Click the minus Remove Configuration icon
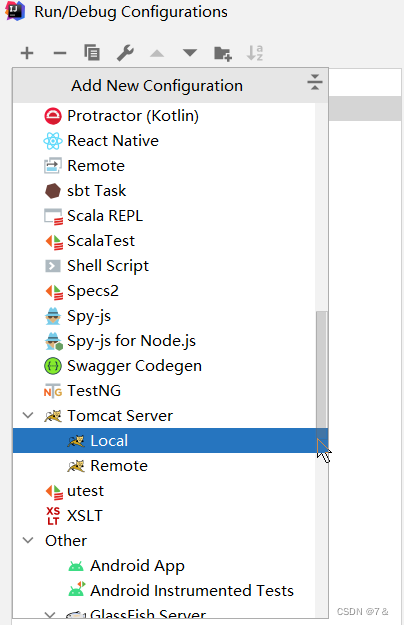The image size is (404, 625). click(60, 53)
